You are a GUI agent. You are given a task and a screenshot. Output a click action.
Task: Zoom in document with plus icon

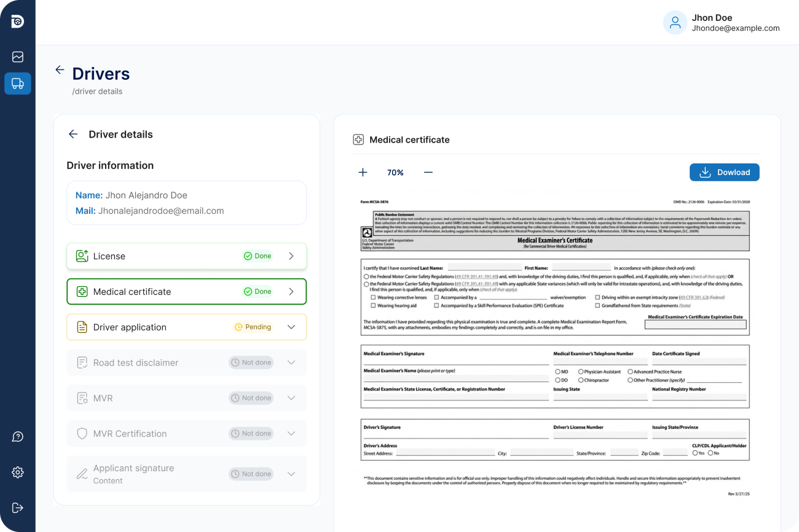pos(363,173)
